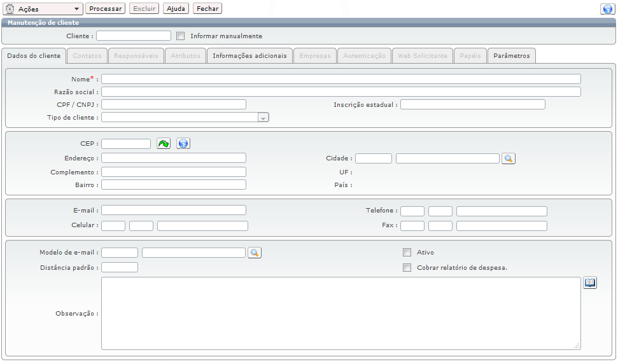This screenshot has width=618, height=364.
Task: Open the Parâmetros tab
Action: coord(512,56)
